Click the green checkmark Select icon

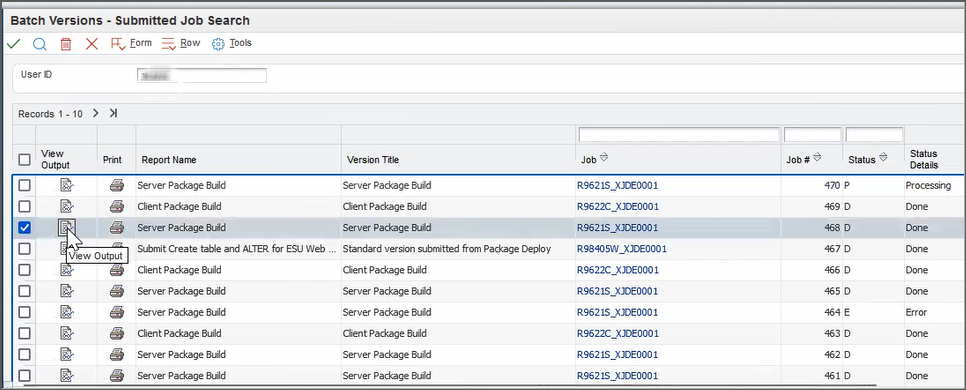point(14,44)
